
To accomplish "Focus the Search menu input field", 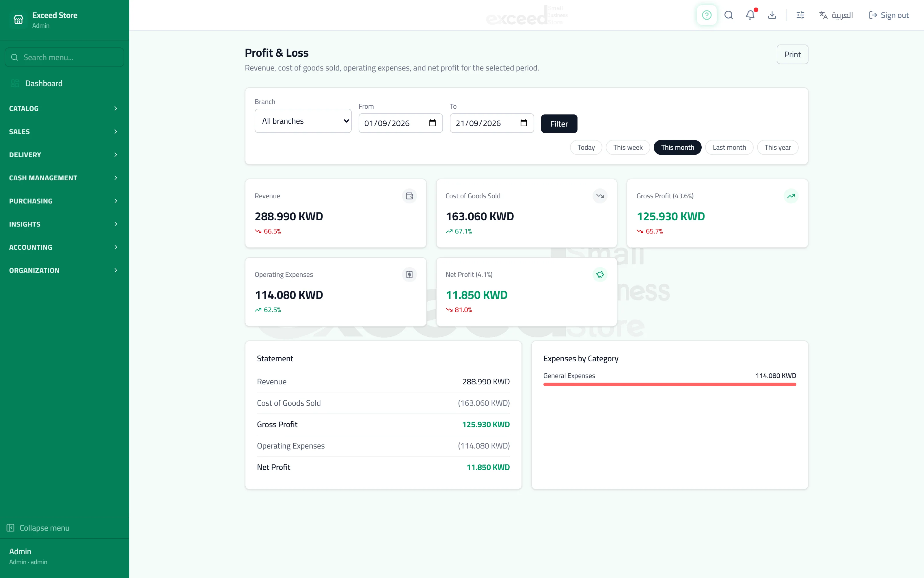I will click(x=64, y=57).
